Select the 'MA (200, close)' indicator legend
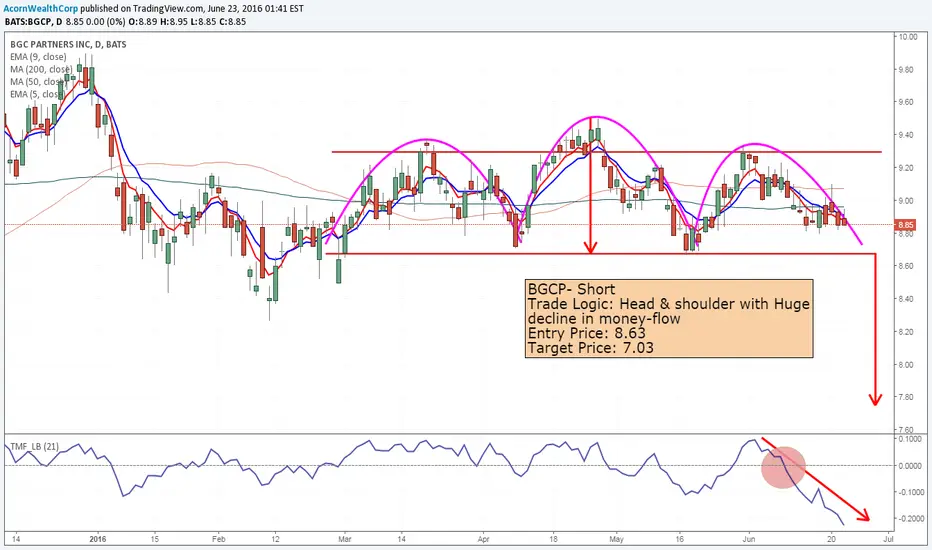Screen dimensions: 932x550 [41, 70]
